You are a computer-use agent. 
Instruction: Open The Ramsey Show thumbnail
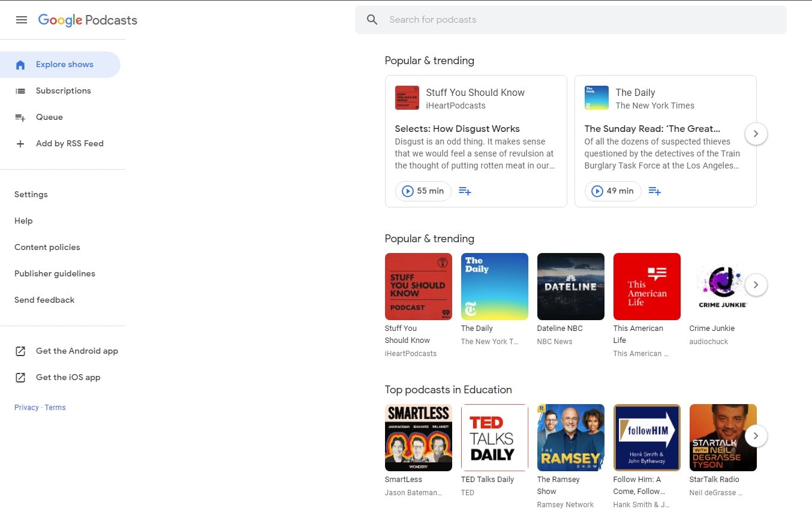pos(571,438)
